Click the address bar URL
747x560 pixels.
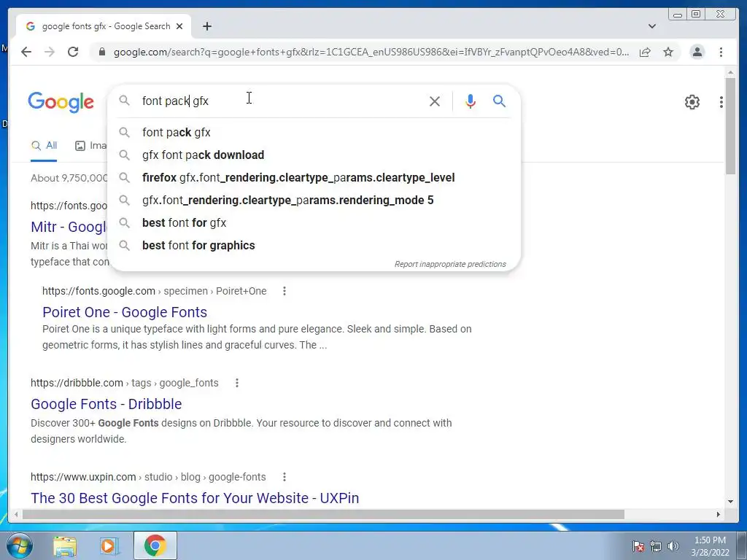coord(371,52)
